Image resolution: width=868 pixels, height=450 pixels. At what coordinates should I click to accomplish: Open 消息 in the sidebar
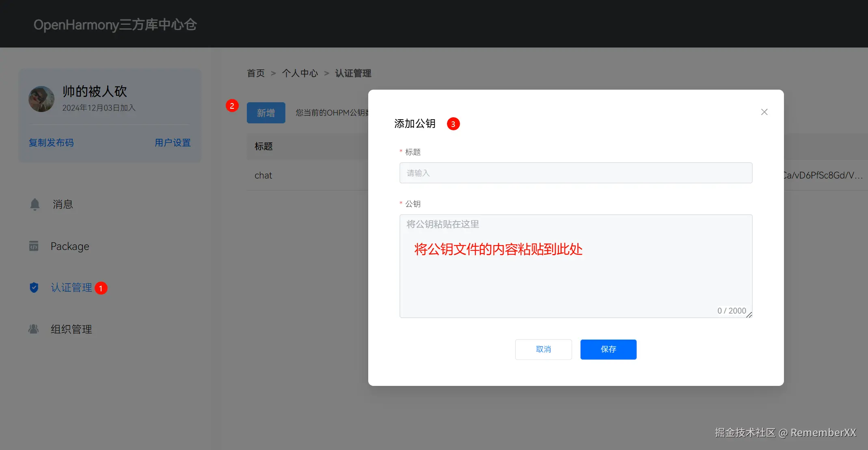63,204
